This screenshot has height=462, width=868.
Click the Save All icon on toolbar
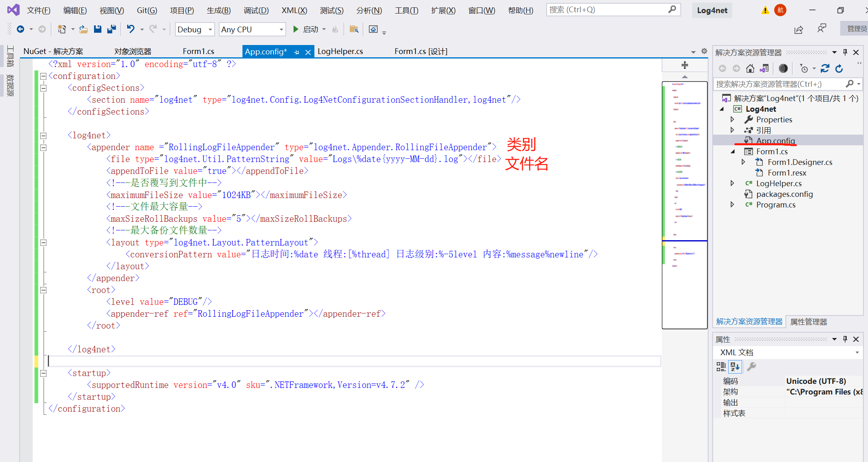[x=110, y=29]
